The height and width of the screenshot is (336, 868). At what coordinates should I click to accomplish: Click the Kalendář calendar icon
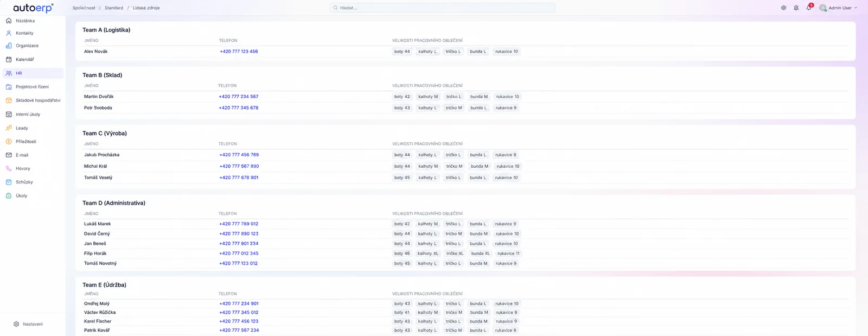tap(9, 59)
